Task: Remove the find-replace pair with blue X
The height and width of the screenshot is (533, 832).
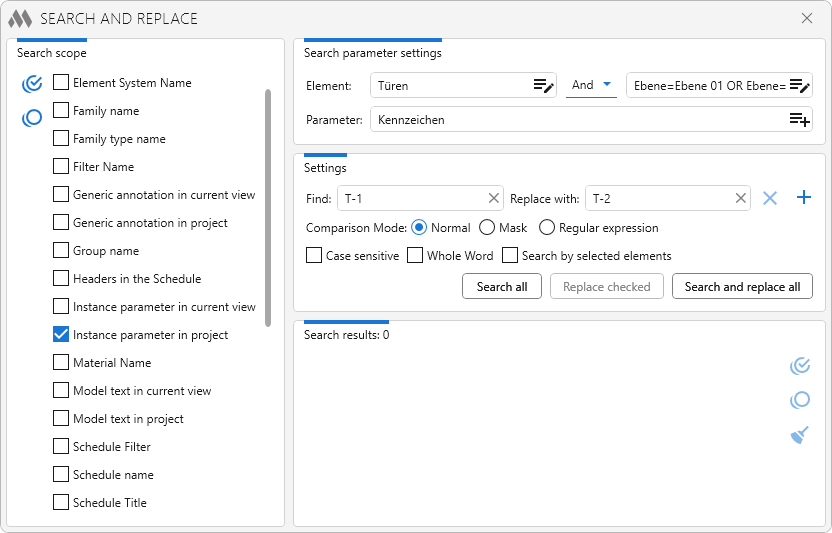Action: click(770, 198)
